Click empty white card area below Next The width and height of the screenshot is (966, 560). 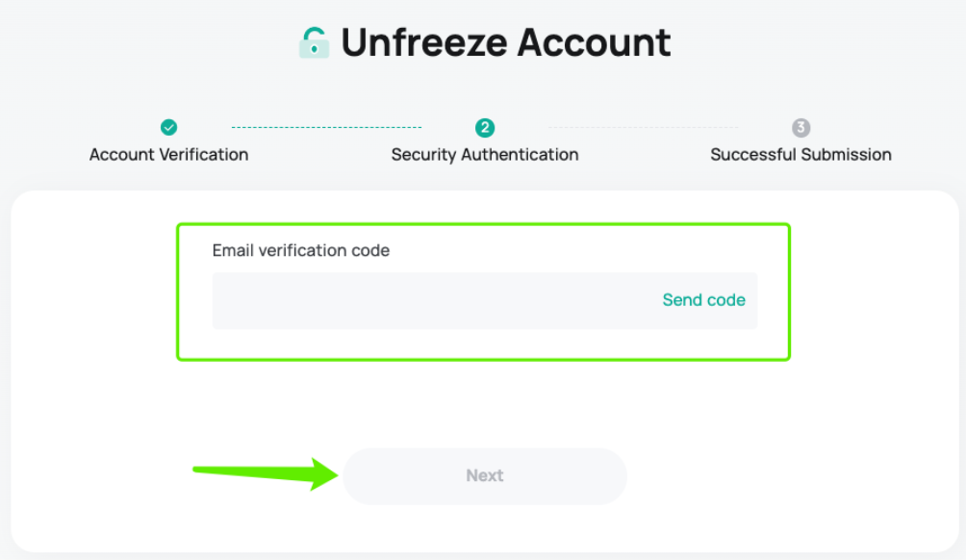(485, 528)
